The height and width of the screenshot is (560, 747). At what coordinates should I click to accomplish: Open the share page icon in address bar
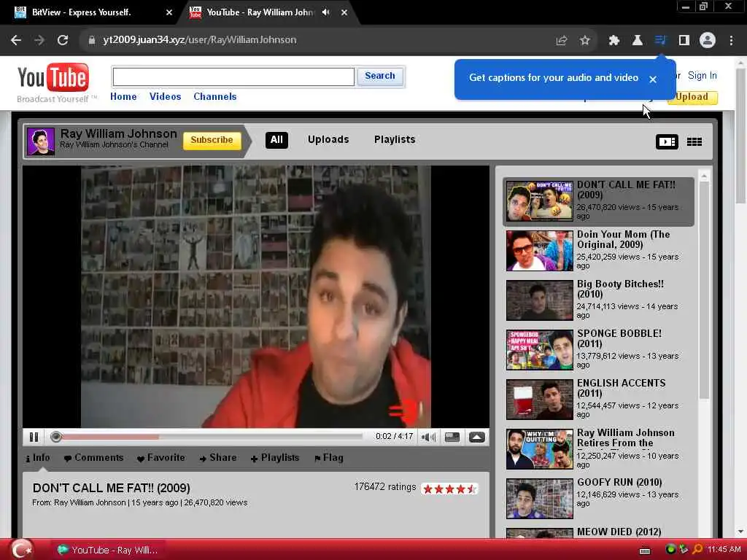click(x=562, y=41)
